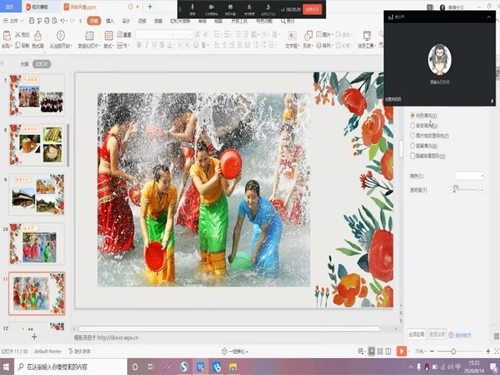
Task: Click the red end-sharing button
Action: tap(312, 9)
